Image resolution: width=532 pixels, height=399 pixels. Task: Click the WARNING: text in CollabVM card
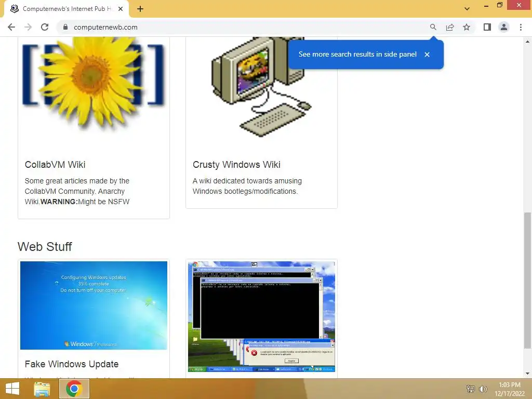59,202
